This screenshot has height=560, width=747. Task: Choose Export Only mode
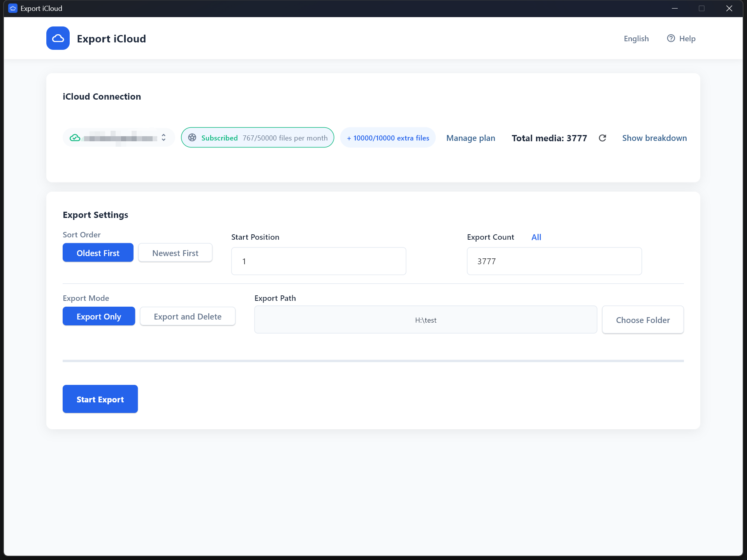99,316
